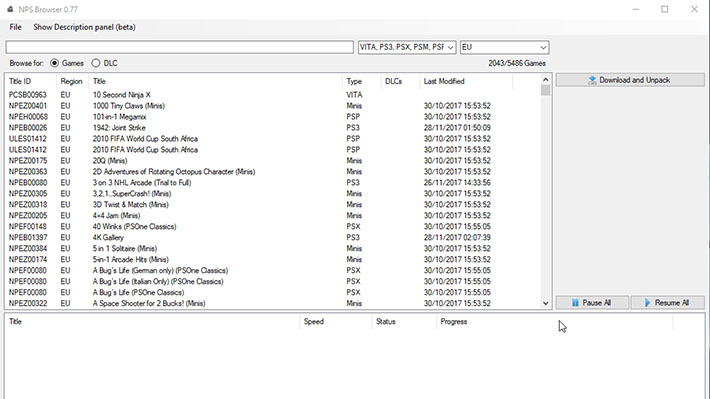The width and height of the screenshot is (710, 399).
Task: Click the VITA type cell
Action: pyautogui.click(x=354, y=95)
